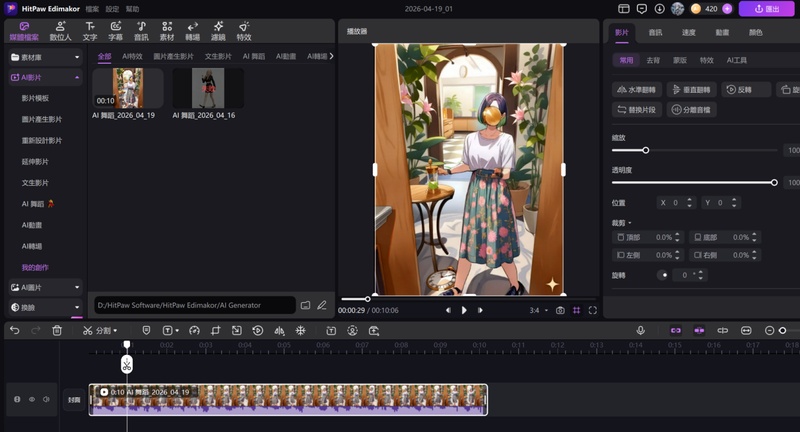The width and height of the screenshot is (800, 432).
Task: Open the 音訊 audio tool in top toolbar
Action: (141, 31)
